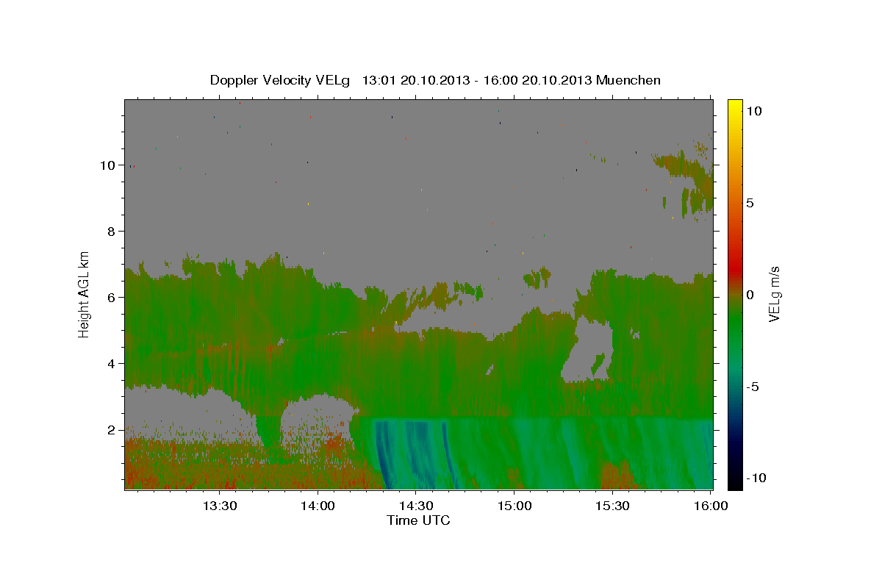Screen dimensions: 882x588
Task: Select the 13:30 time tick label
Action: (219, 506)
